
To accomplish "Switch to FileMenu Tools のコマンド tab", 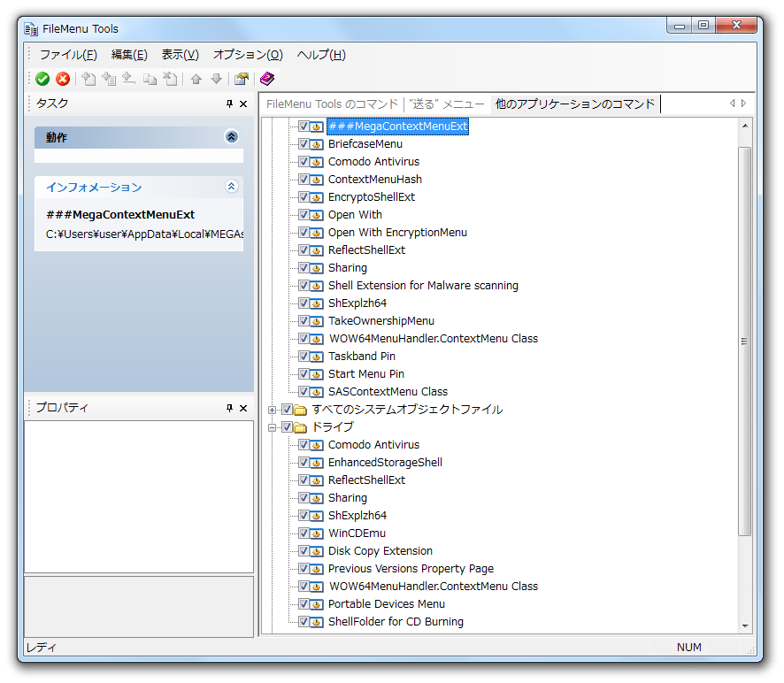I will pos(332,104).
